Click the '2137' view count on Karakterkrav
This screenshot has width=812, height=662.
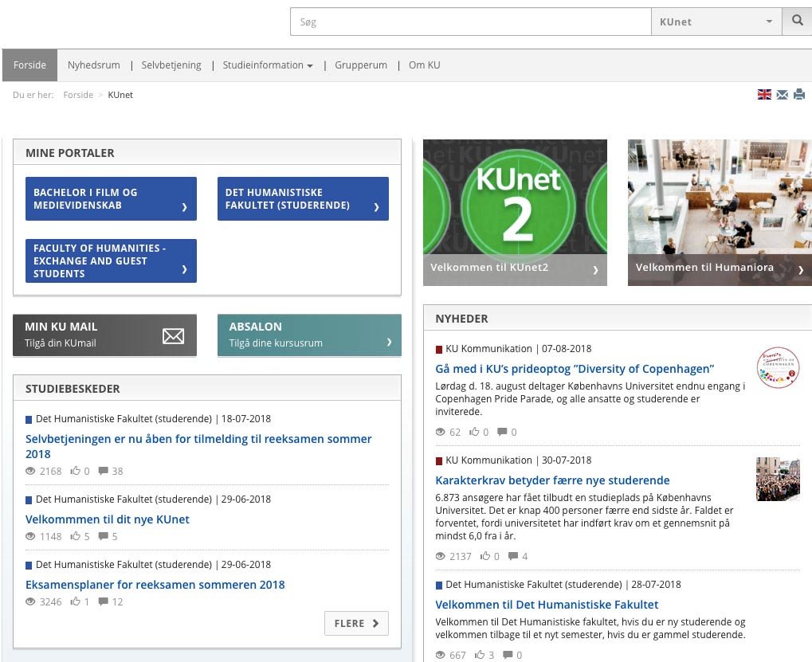pos(461,556)
